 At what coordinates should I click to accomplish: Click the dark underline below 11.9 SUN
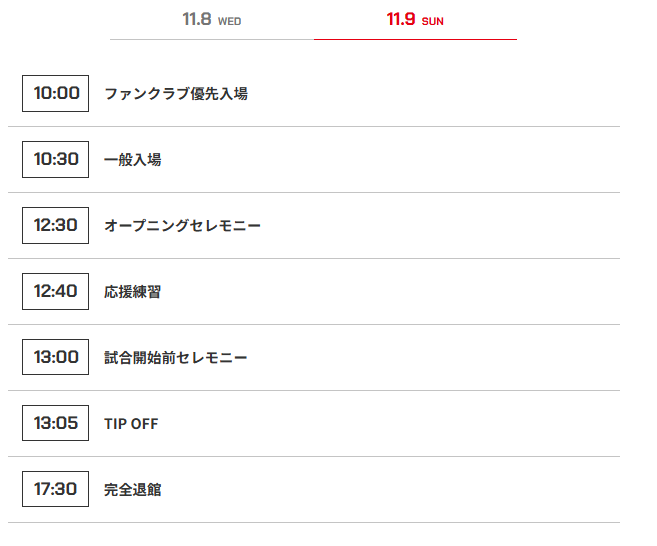pos(415,39)
